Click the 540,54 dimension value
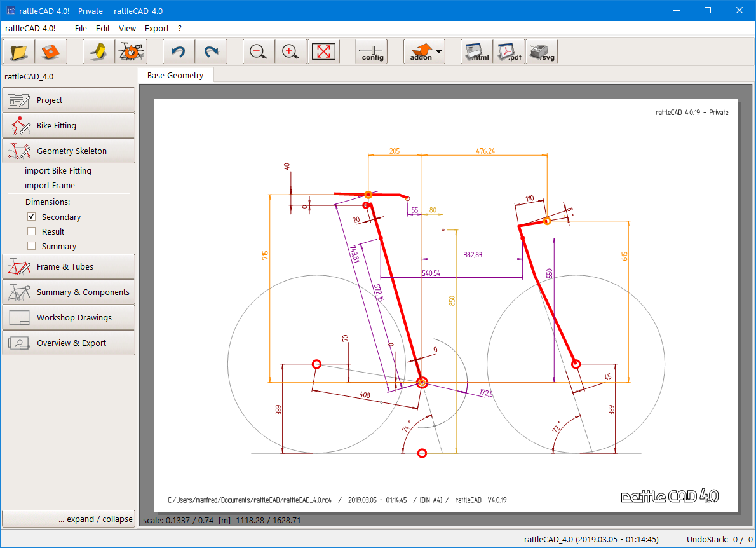 tap(431, 273)
